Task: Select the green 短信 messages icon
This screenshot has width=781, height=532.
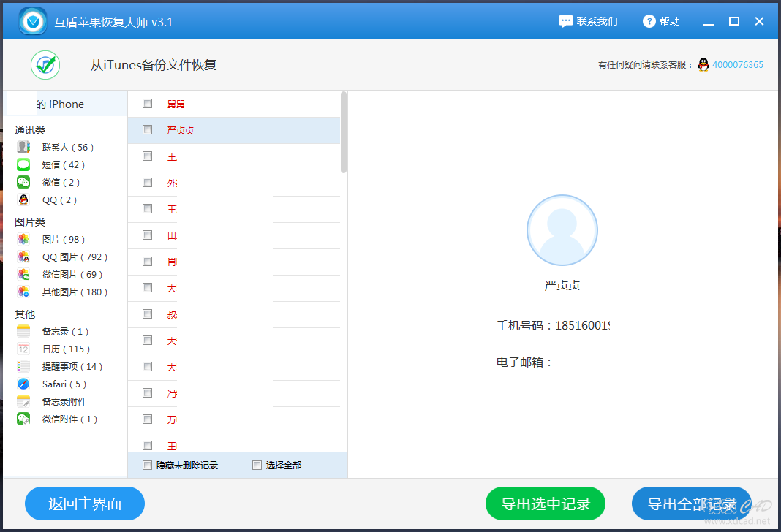Action: pos(23,164)
